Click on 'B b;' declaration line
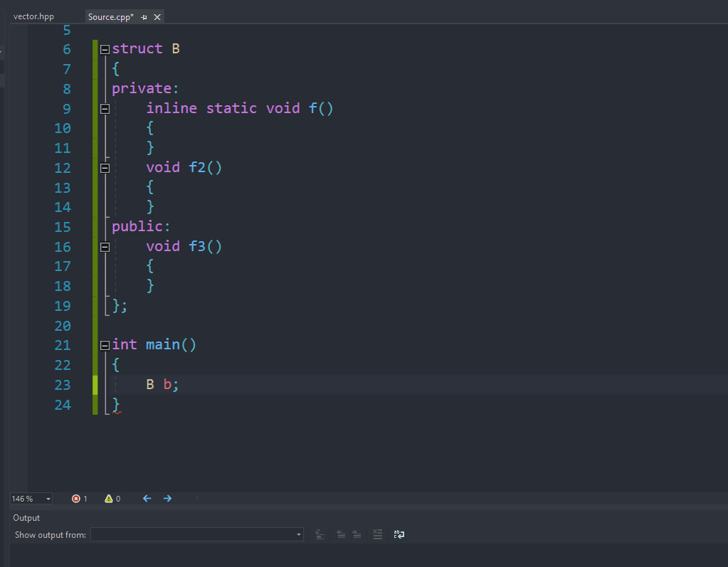Image resolution: width=728 pixels, height=567 pixels. (162, 385)
